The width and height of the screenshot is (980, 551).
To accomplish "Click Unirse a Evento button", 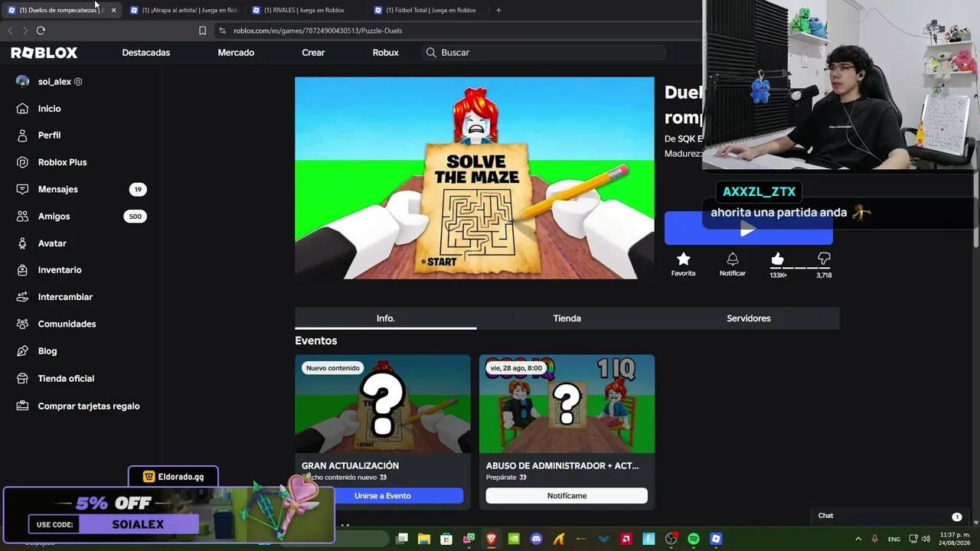I will coord(383,496).
